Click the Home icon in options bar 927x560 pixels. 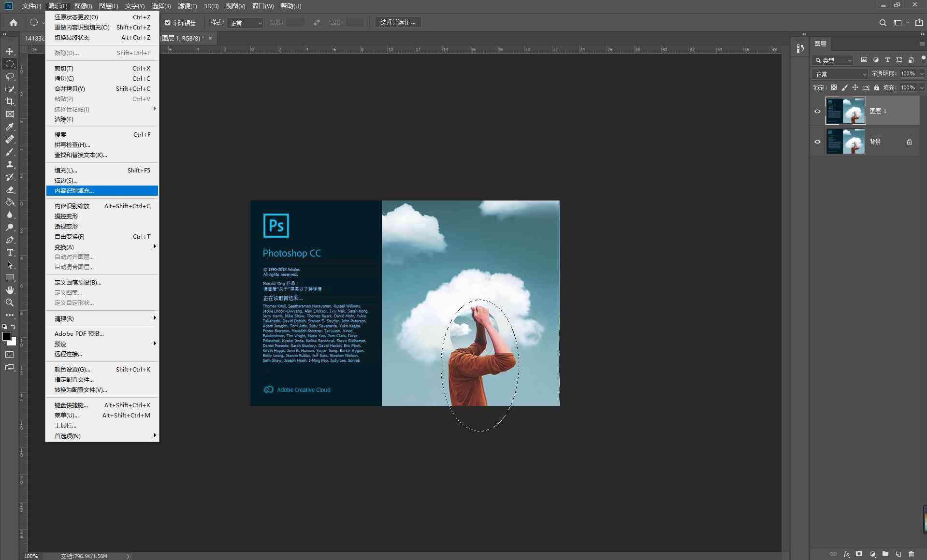(x=14, y=23)
